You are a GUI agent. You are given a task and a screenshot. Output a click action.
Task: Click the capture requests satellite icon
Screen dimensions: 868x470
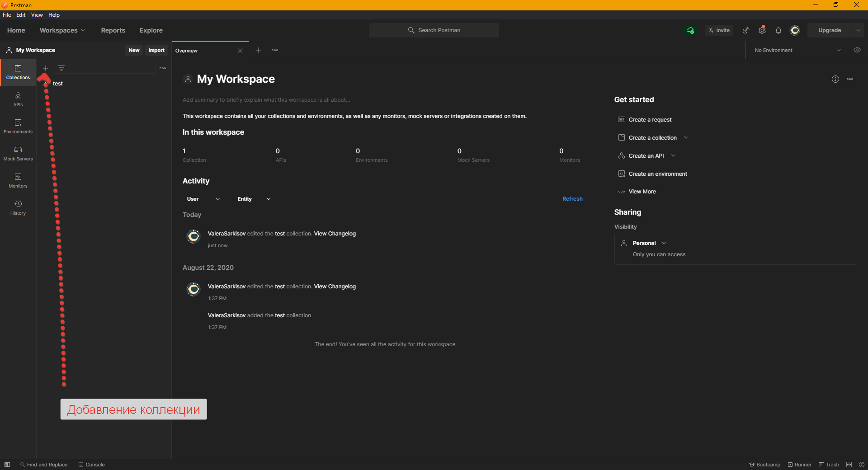[x=746, y=30]
